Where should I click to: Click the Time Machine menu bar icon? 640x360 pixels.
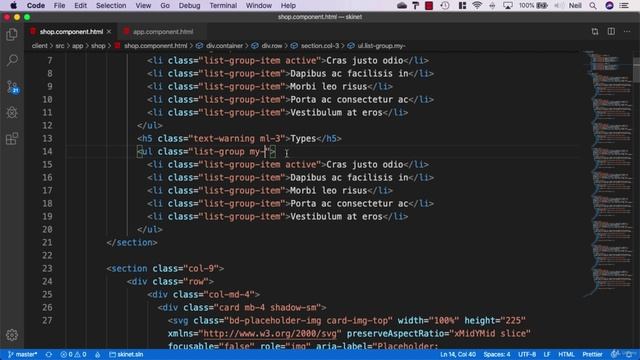(x=445, y=6)
